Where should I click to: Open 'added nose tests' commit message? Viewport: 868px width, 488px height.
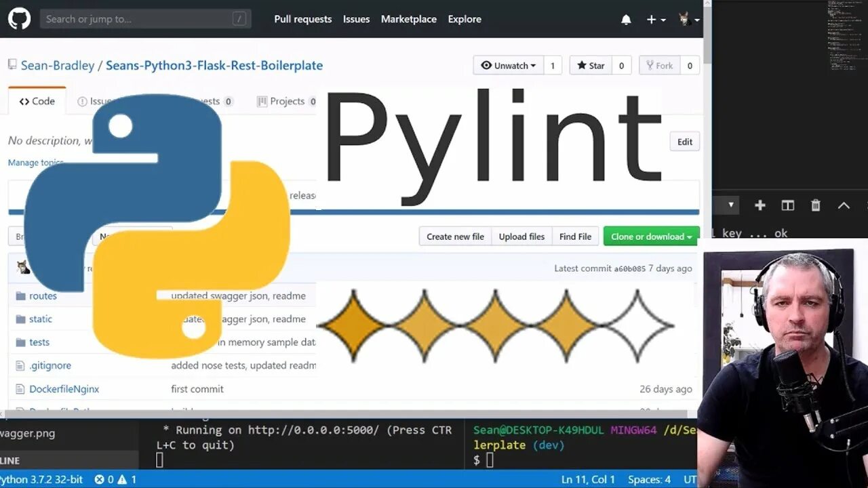coord(243,365)
